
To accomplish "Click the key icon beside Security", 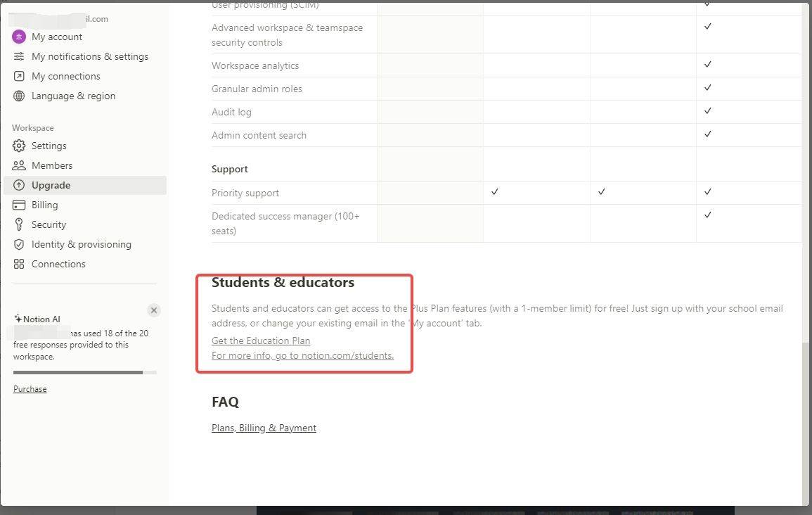I will (19, 224).
